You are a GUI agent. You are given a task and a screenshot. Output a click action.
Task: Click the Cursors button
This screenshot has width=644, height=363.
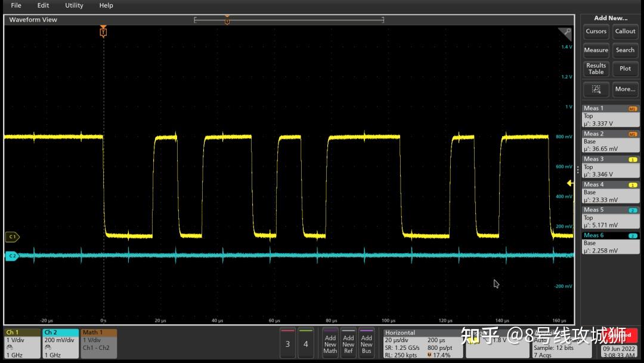click(596, 31)
